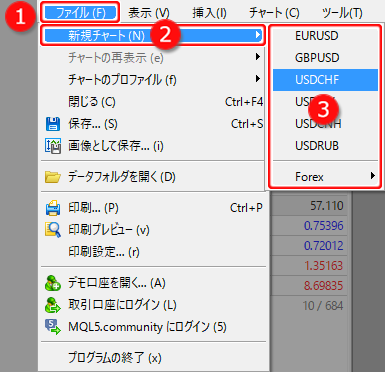Choose デモ口座を開く... (A) entry
Viewport: 385px width, 372px height.
pyautogui.click(x=153, y=283)
